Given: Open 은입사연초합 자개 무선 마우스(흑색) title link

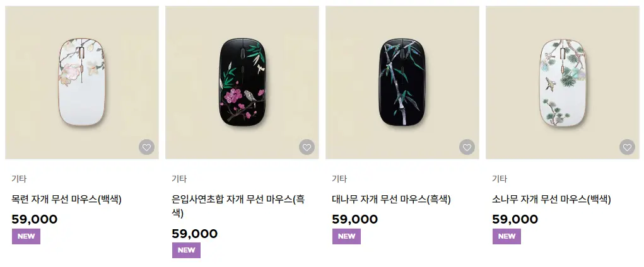Looking at the screenshot, I should (x=238, y=207).
